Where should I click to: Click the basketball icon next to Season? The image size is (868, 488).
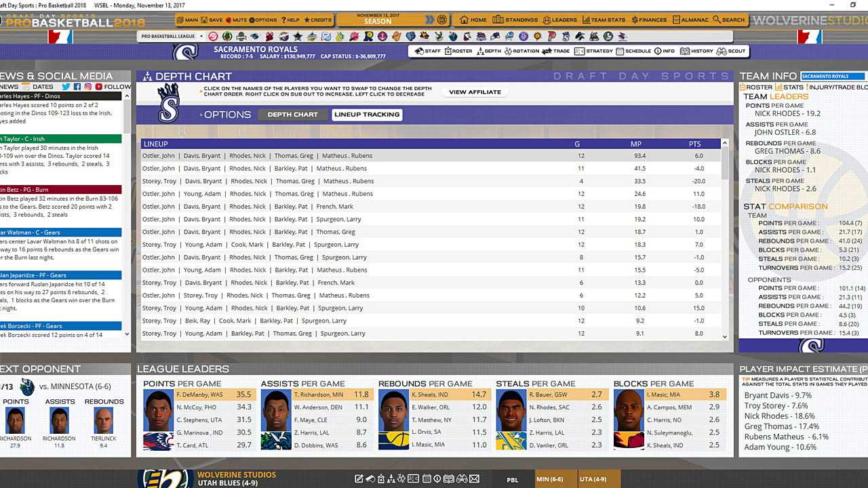point(442,20)
